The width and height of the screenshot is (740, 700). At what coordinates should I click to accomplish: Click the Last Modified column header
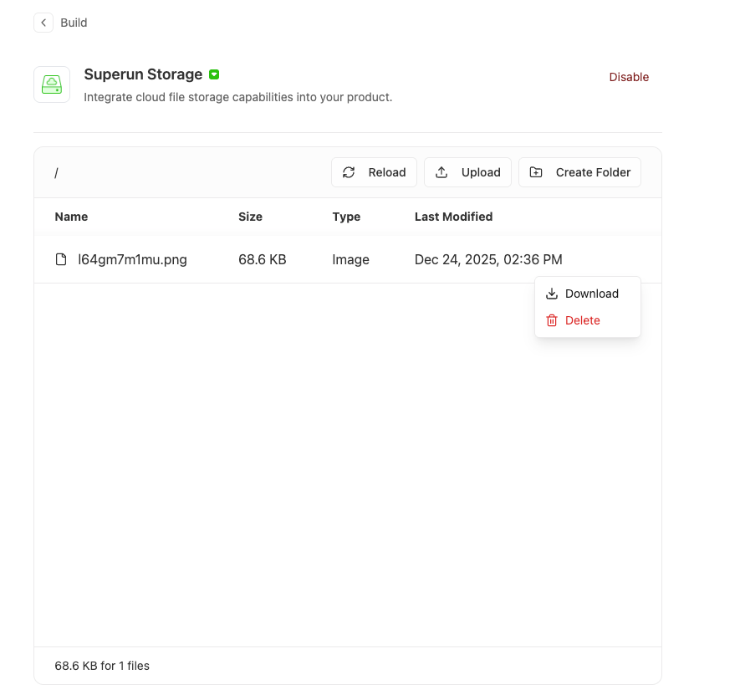pyautogui.click(x=453, y=217)
